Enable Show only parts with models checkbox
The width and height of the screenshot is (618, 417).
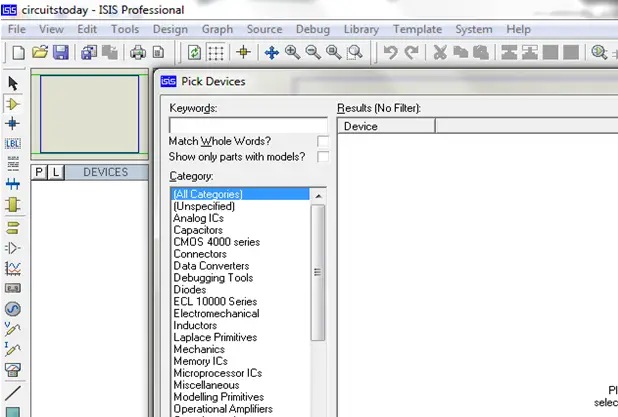click(322, 157)
